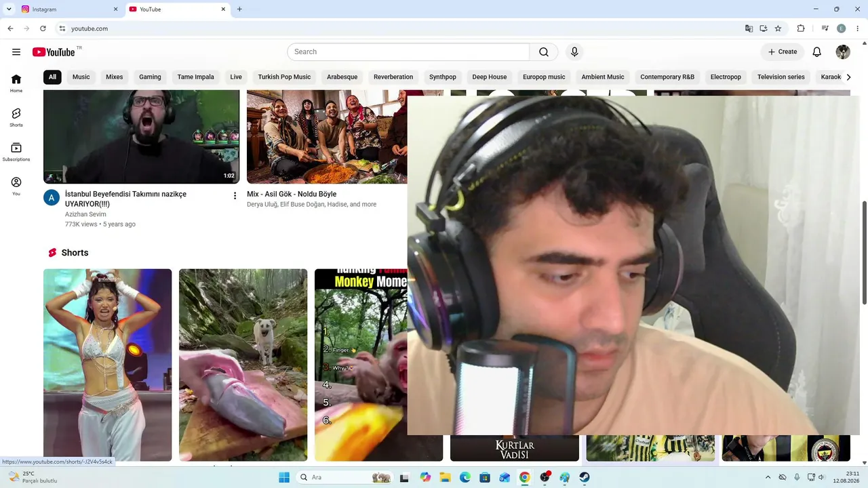The image size is (868, 488).
Task: Show hidden system tray icons
Action: pos(768,477)
